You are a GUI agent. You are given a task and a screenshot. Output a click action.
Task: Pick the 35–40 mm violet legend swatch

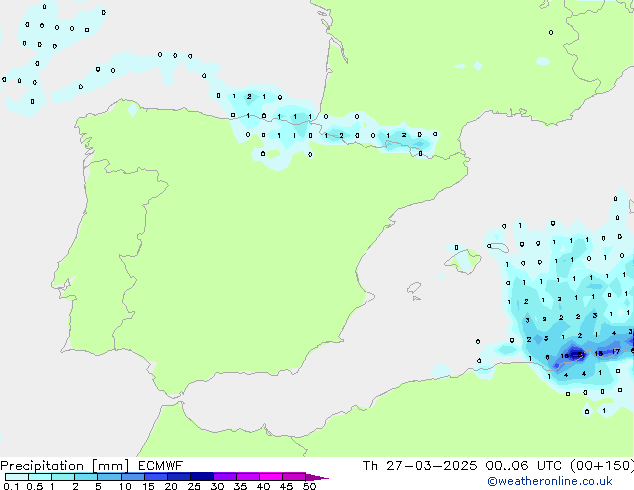coord(247,477)
